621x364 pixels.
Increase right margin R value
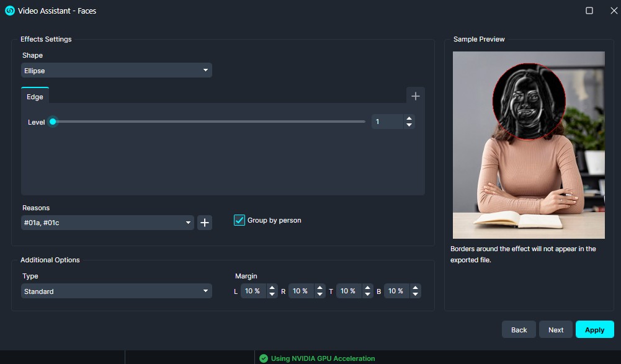[319, 288]
